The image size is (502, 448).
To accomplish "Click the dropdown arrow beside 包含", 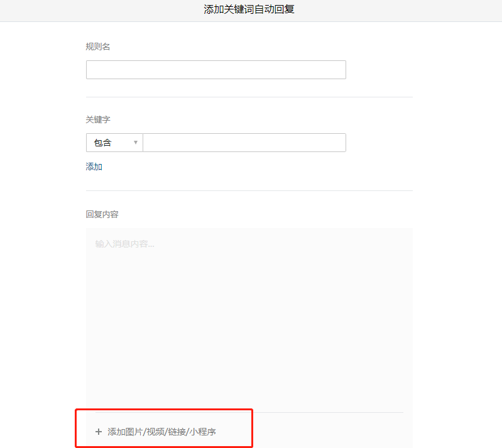I will point(135,143).
